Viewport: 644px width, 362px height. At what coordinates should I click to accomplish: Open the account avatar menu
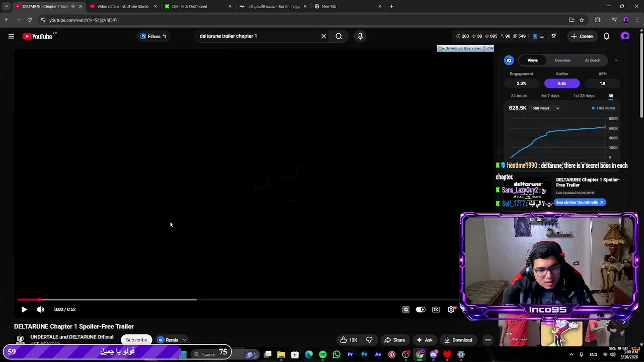(625, 36)
